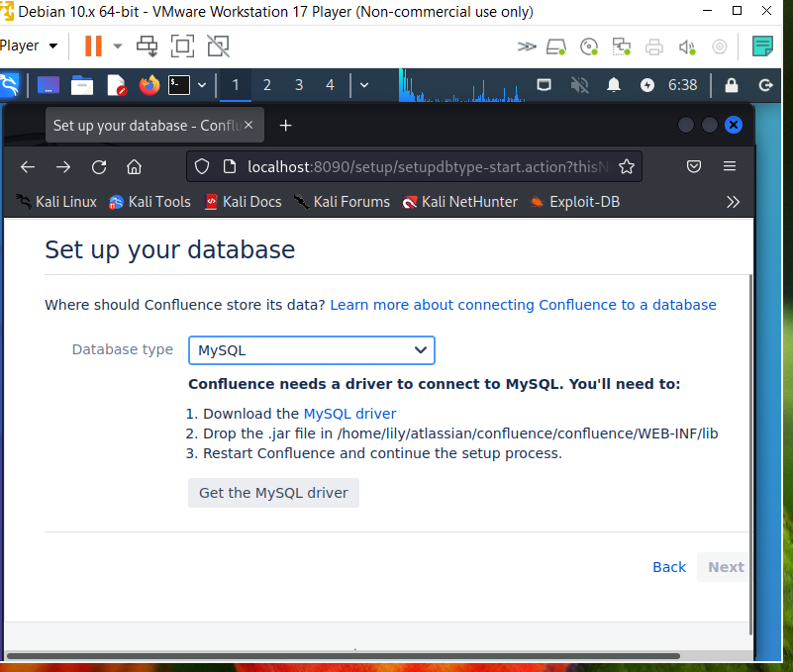Viewport: 793px width, 672px height.
Task: Open a new browser tab with plus
Action: point(286,126)
